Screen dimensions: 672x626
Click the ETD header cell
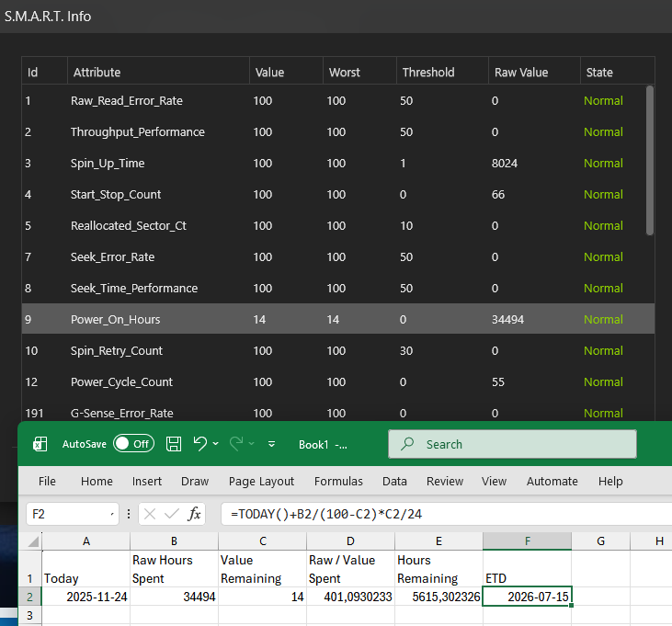(527, 569)
